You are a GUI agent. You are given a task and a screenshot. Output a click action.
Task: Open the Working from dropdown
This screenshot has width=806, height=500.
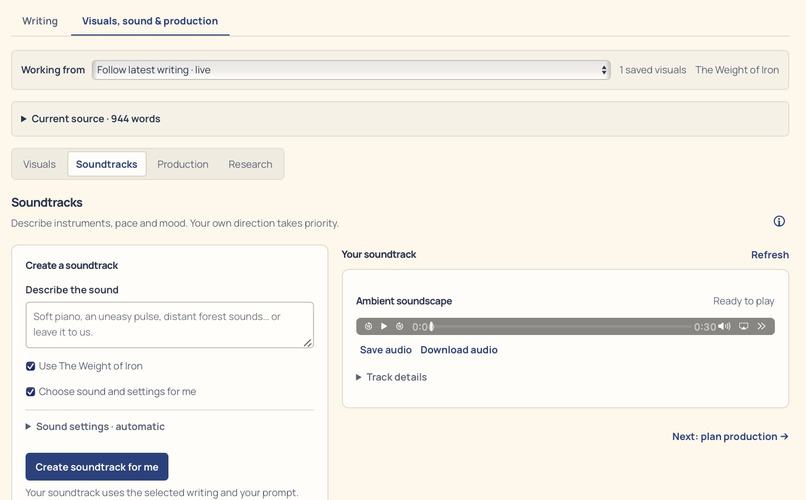351,70
